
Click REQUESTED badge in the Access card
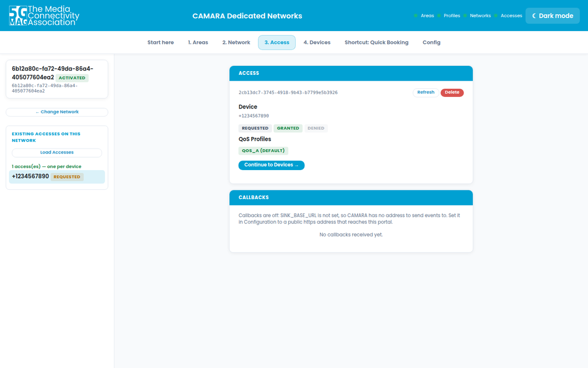255,128
